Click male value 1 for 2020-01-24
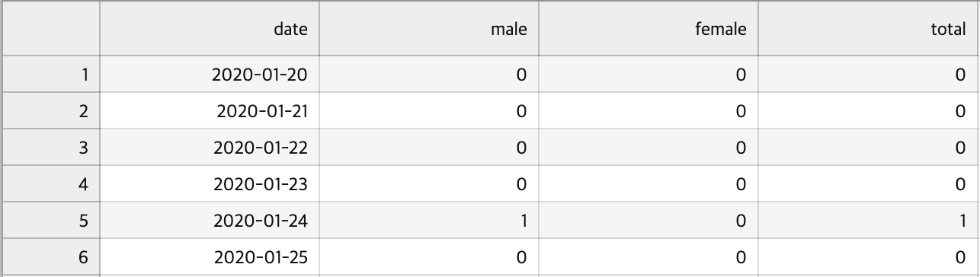980x277 pixels. (x=429, y=220)
